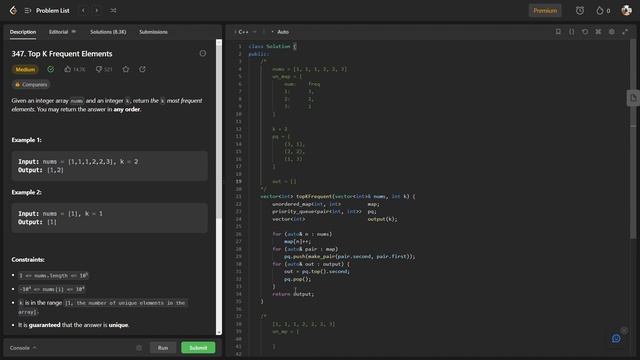
Task: Dislike the problem with thumbs down
Action: click(104, 69)
